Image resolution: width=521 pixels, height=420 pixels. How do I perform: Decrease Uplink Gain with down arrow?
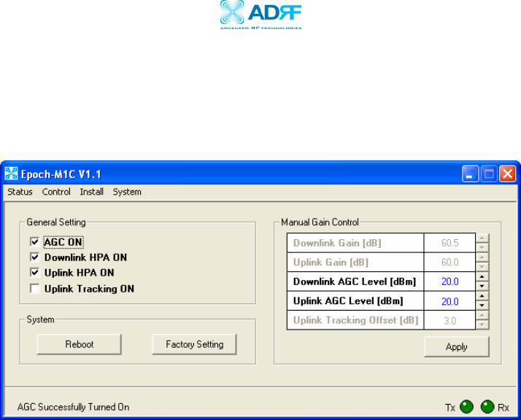[482, 267]
